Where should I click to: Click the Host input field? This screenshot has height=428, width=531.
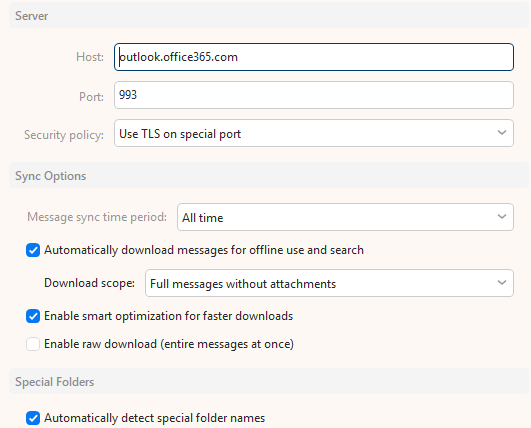[x=314, y=57]
